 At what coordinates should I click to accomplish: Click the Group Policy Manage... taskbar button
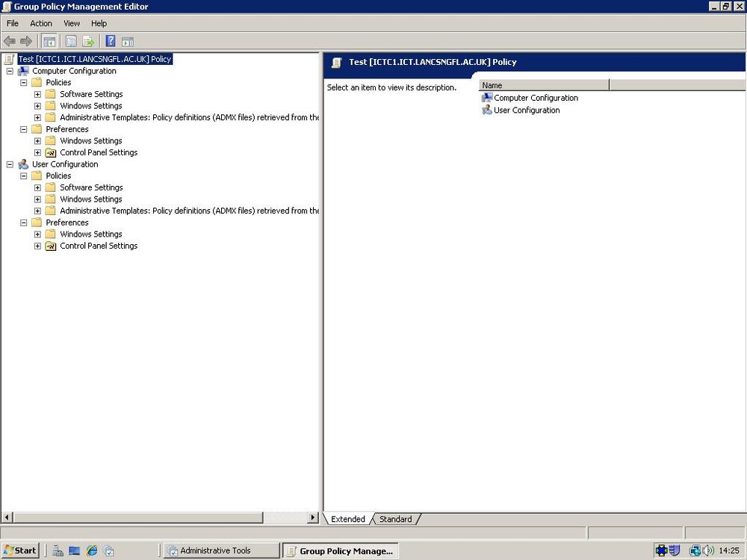(340, 551)
